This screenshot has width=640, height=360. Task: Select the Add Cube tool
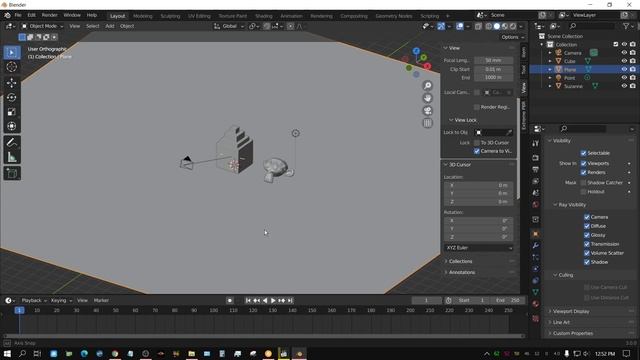click(12, 173)
